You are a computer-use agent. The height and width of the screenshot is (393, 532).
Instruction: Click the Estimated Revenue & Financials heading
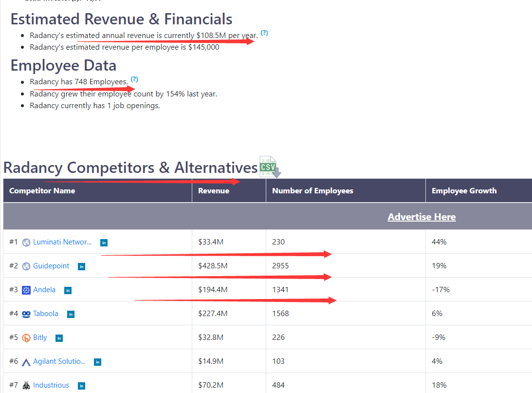pos(122,19)
